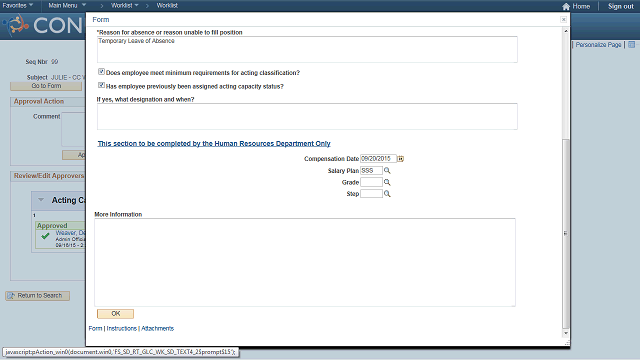Click the OK button
The width and height of the screenshot is (640, 360).
[x=116, y=313]
